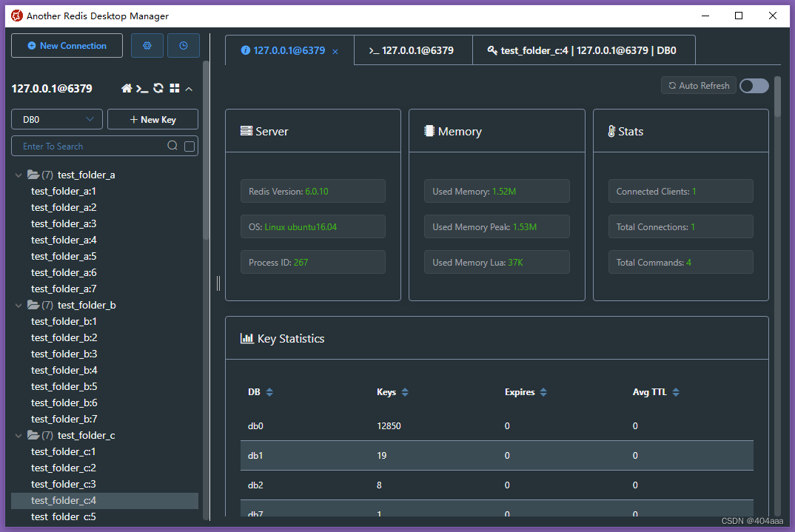Image resolution: width=795 pixels, height=532 pixels.
Task: Tick the exact search checkbox beside search field
Action: pos(189,147)
